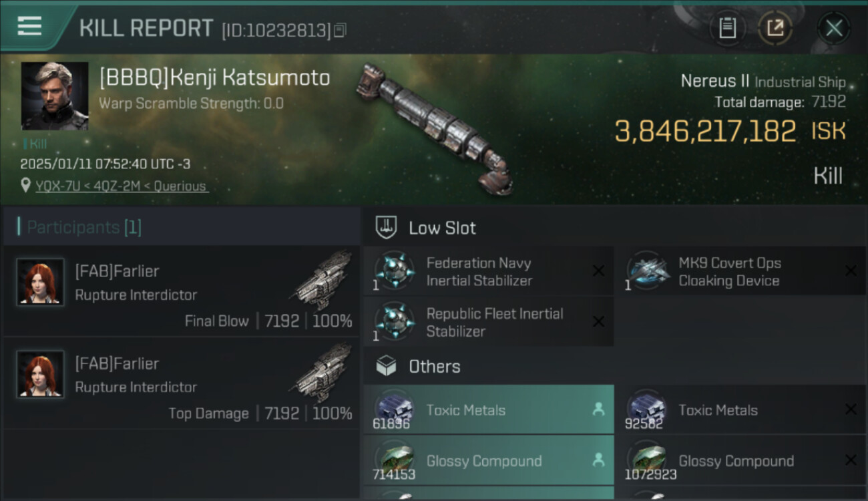Screen dimensions: 868x501
Task: Open the hamburger menu
Action: pos(29,27)
